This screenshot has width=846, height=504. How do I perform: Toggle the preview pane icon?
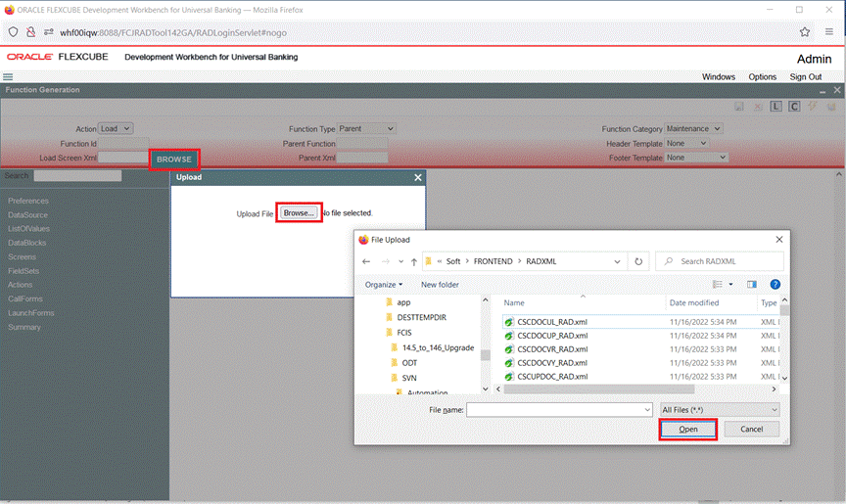tap(752, 284)
